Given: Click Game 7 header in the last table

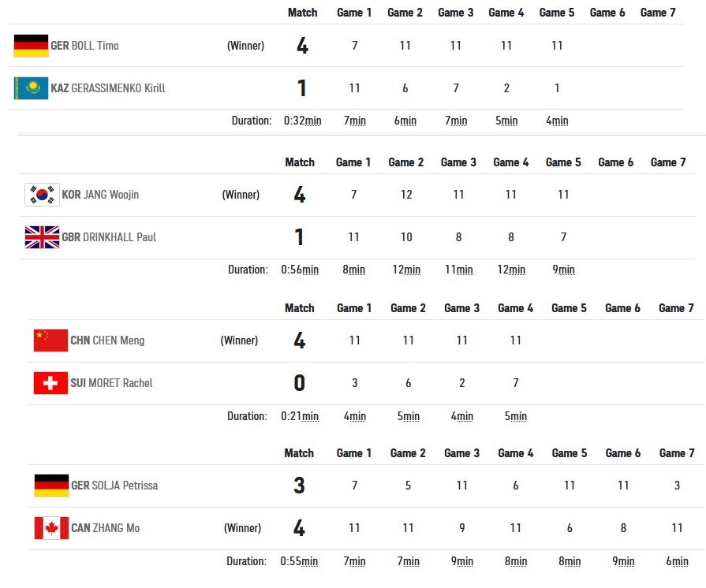Looking at the screenshot, I should [x=677, y=453].
